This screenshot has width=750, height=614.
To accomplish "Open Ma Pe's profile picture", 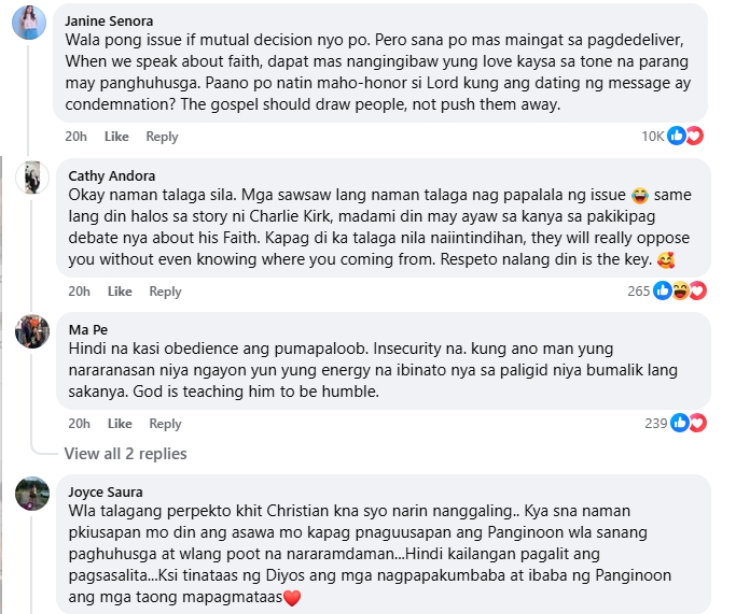I will point(33,330).
